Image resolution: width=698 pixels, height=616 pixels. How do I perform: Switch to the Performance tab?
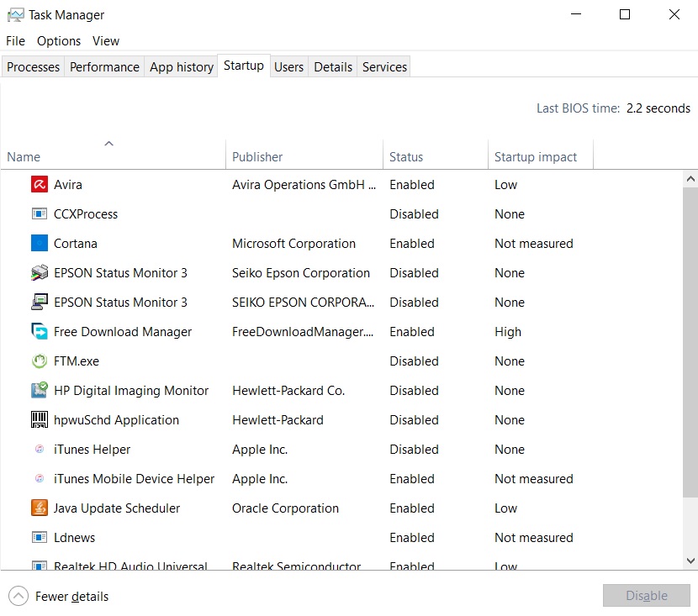(104, 66)
